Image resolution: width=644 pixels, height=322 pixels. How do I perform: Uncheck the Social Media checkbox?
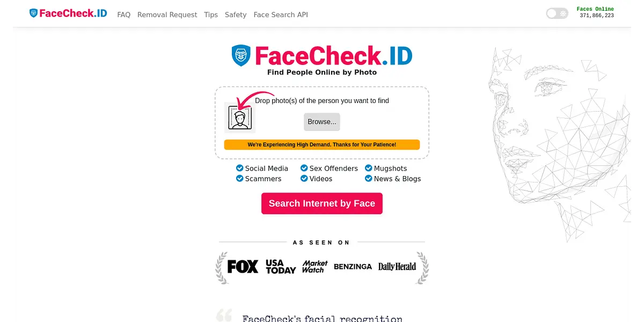240,169
